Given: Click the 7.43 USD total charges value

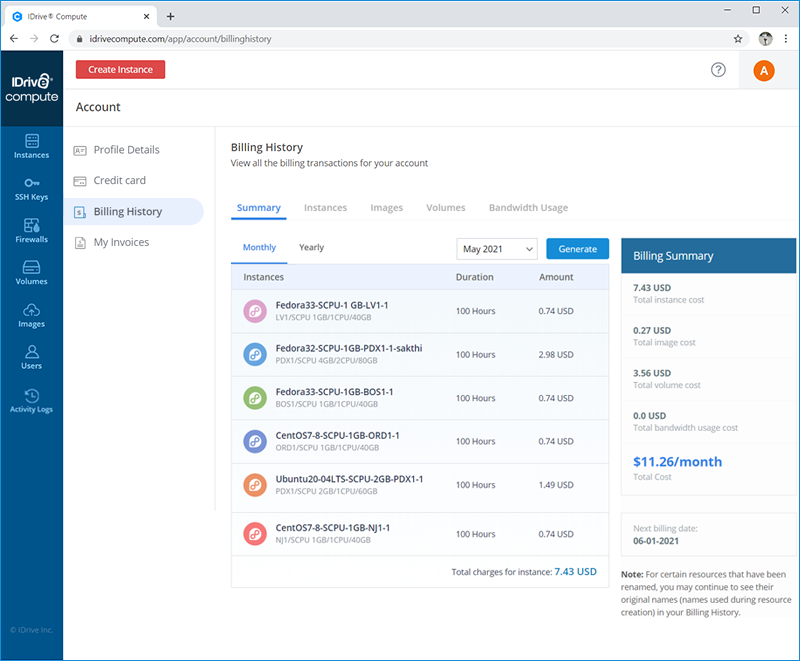Looking at the screenshot, I should [576, 572].
